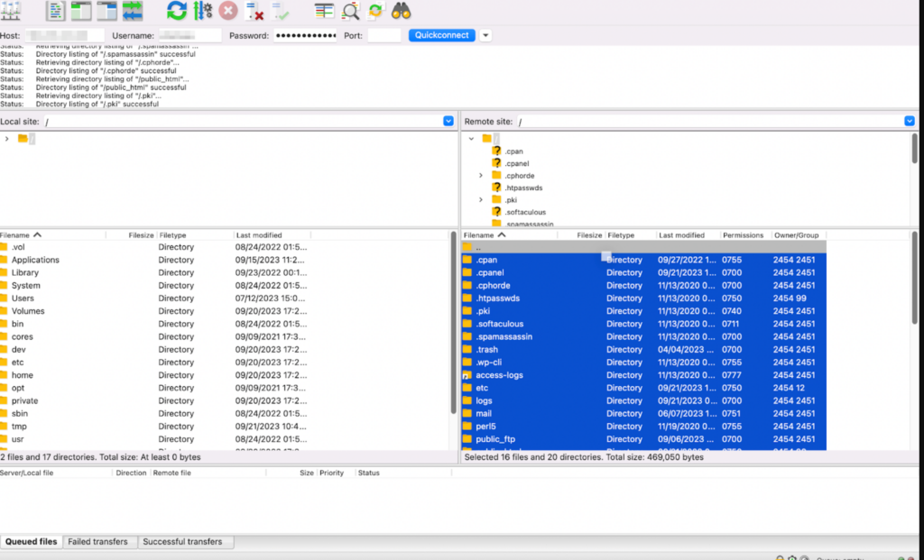Toggle transfer queue display icon
Image resolution: width=924 pixels, height=560 pixels.
click(x=133, y=12)
